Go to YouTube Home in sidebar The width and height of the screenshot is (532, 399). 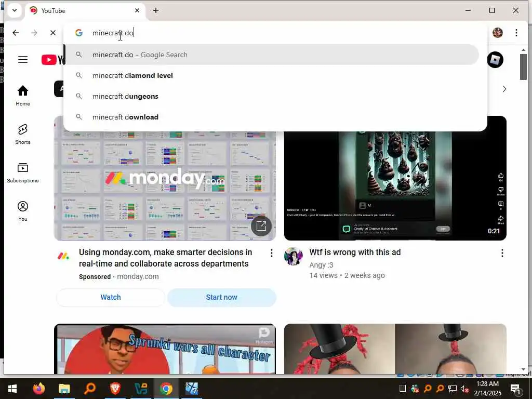pyautogui.click(x=23, y=96)
